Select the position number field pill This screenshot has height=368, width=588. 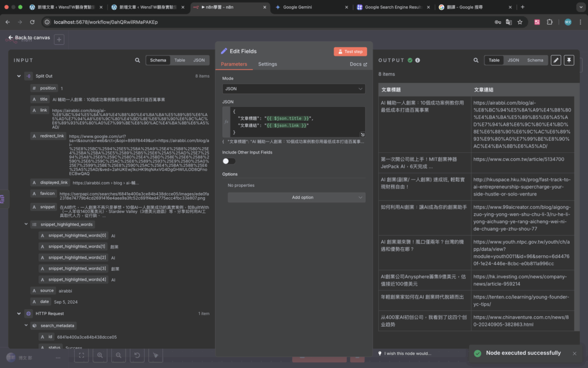point(44,88)
